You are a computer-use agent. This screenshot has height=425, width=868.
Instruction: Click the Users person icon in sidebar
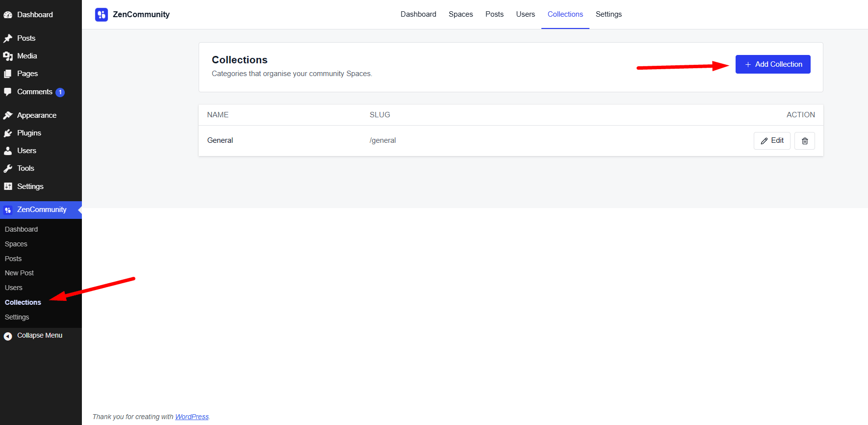[x=8, y=151]
